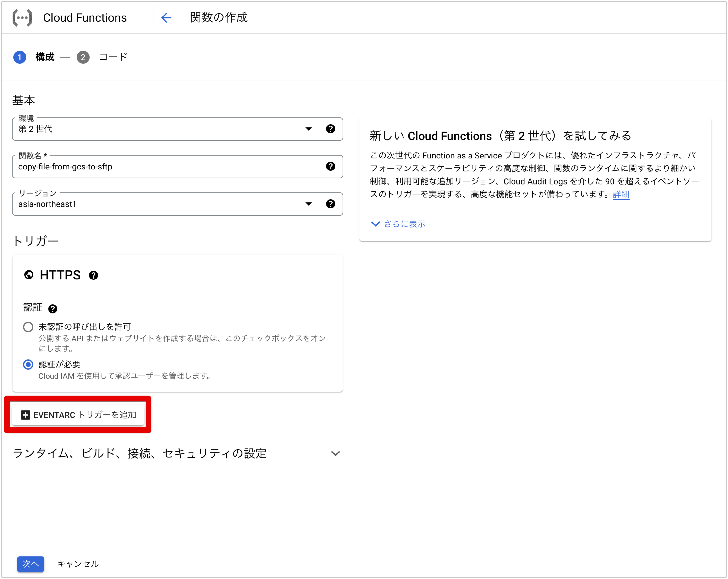
Task: Click step 2 circle for コード
Action: [83, 57]
